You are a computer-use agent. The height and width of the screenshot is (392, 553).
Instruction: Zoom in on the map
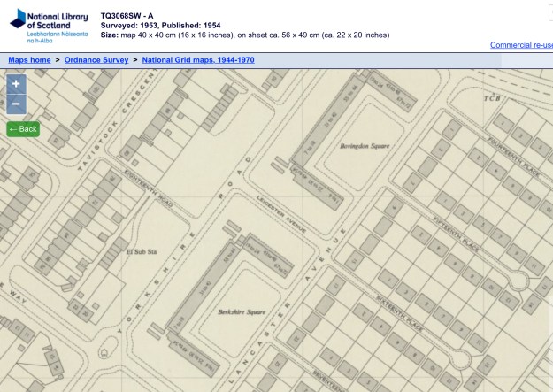[16, 84]
